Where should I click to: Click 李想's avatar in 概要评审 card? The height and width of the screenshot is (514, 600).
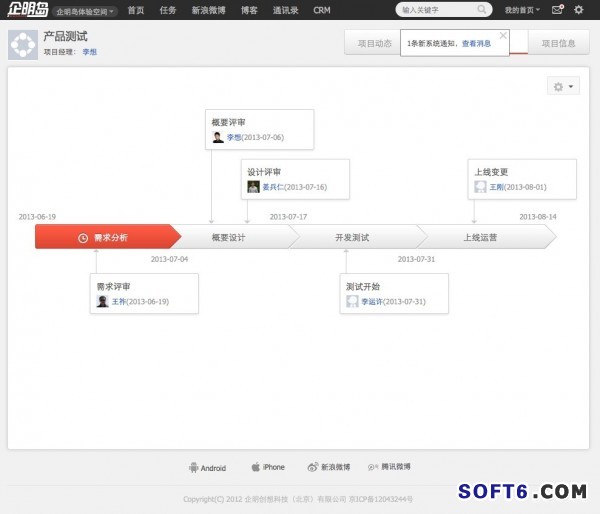[218, 137]
